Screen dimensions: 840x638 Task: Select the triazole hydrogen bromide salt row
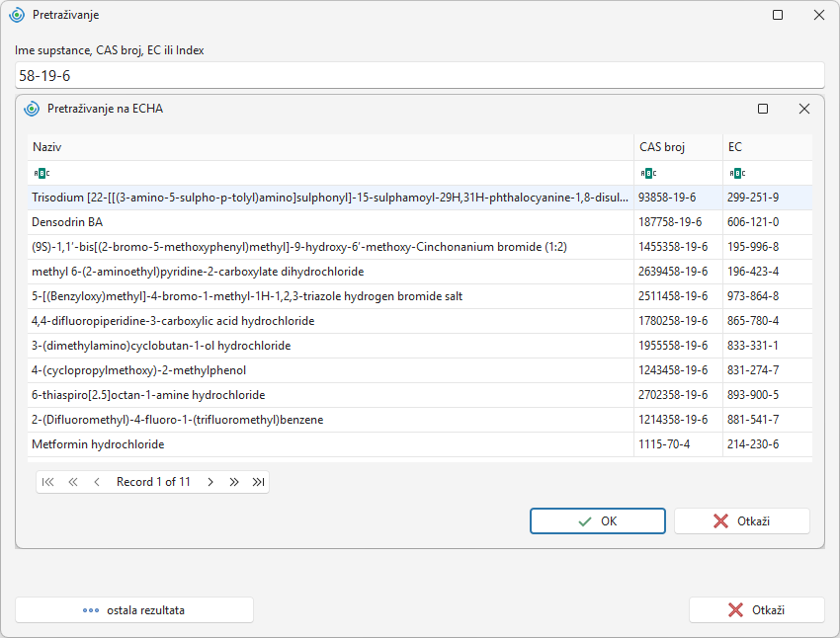tap(420, 296)
